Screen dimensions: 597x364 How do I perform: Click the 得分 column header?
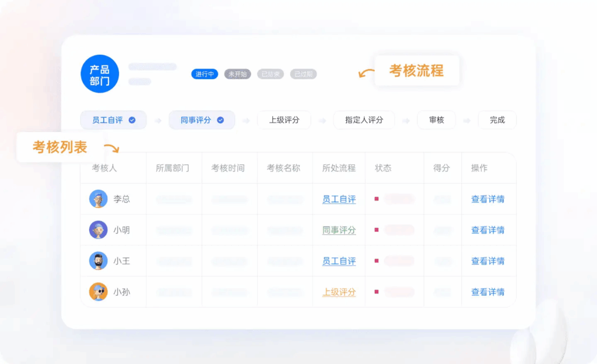pyautogui.click(x=442, y=168)
